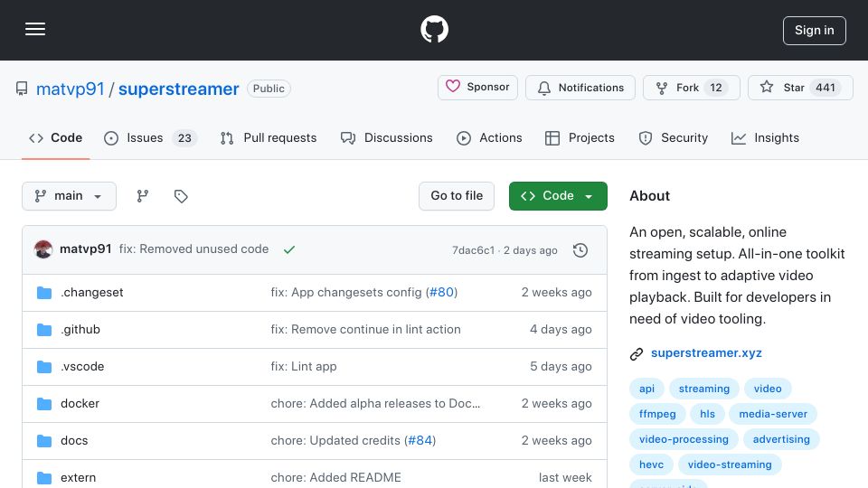Viewport: 868px width, 488px height.
Task: Fork the repository
Action: (x=691, y=88)
